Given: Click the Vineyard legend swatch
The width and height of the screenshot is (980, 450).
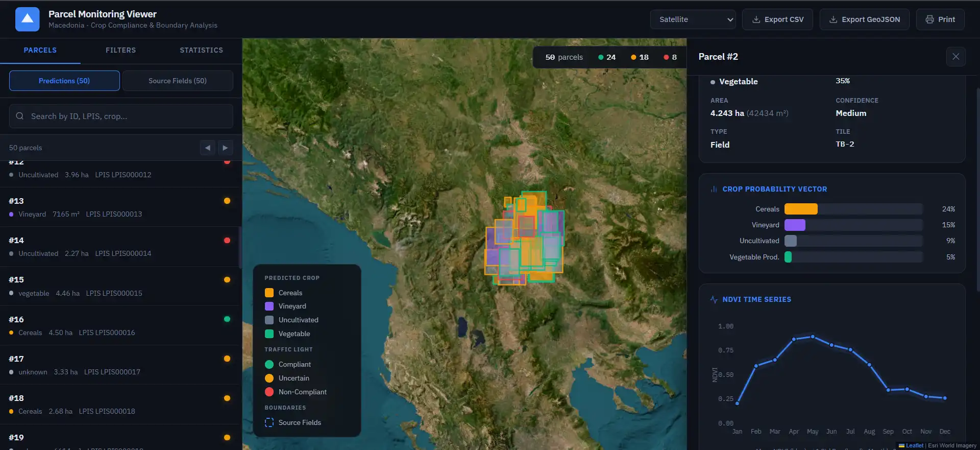Looking at the screenshot, I should (269, 306).
